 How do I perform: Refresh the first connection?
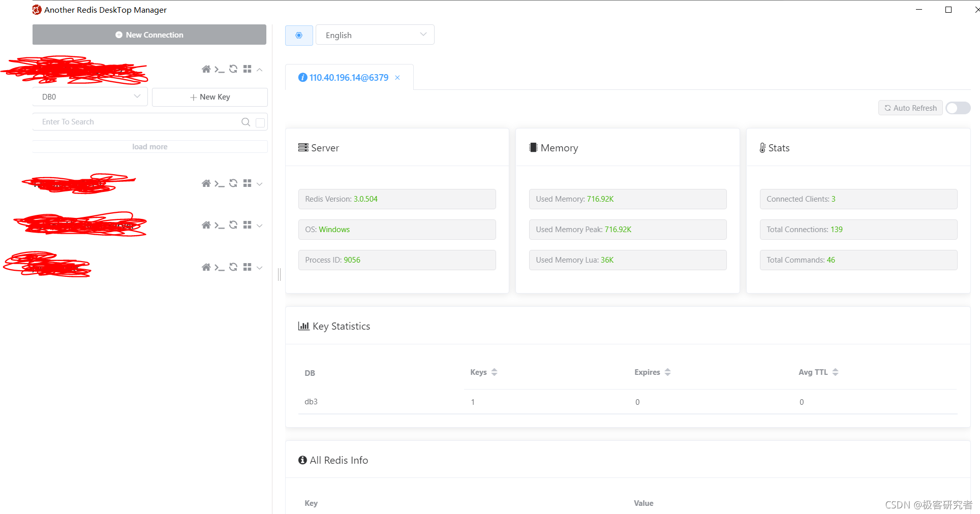coord(233,69)
